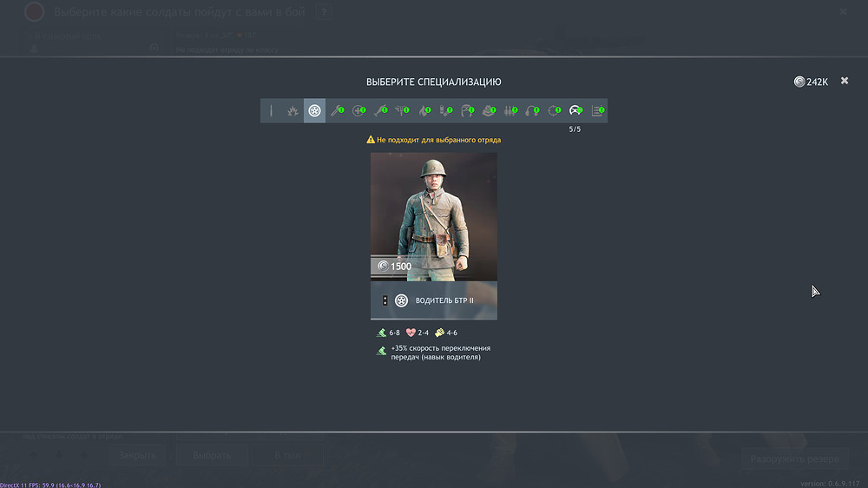Open the 242K silver currency balance
The width and height of the screenshot is (868, 488).
(811, 82)
